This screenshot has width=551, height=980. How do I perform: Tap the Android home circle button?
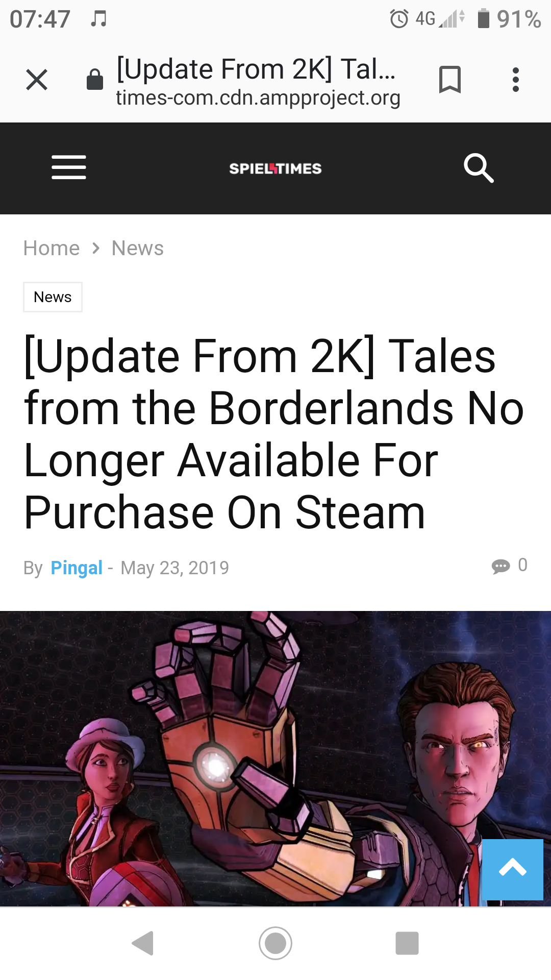(x=275, y=943)
